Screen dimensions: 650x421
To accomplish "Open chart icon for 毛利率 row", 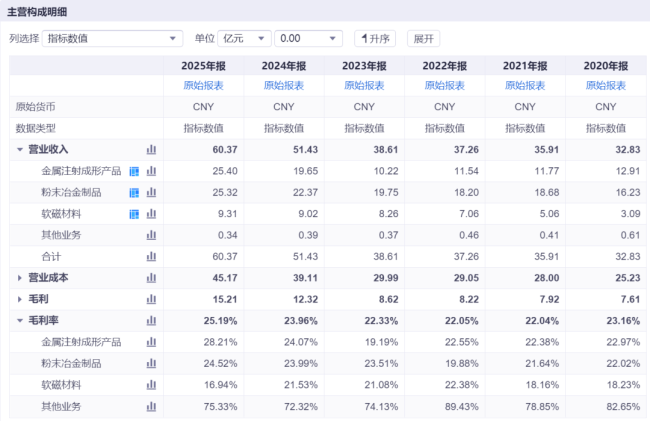I will (151, 320).
